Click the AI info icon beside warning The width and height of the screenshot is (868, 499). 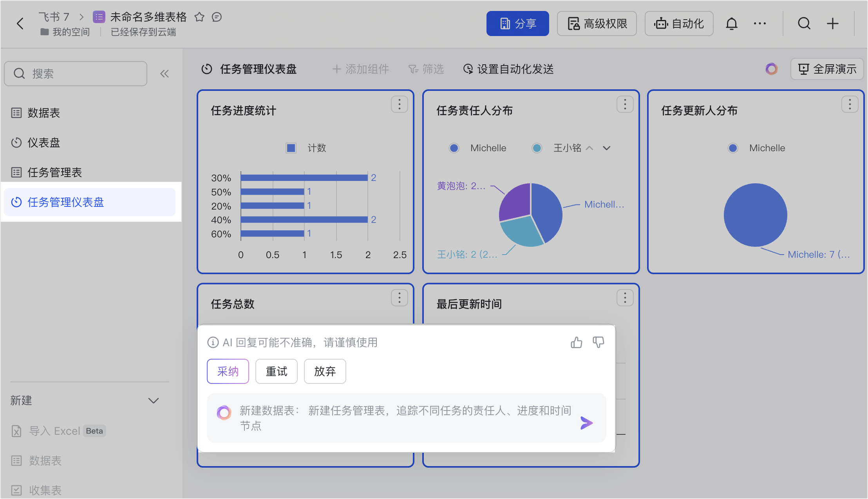pyautogui.click(x=213, y=343)
